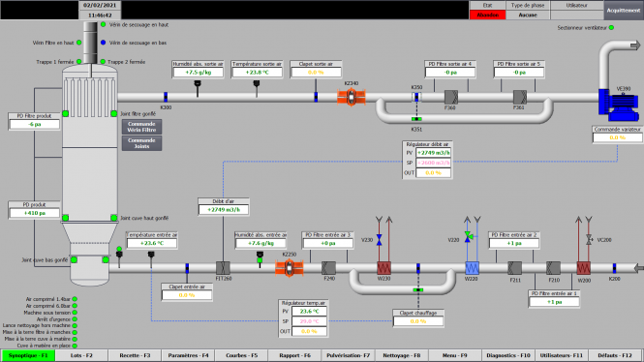The image size is (644, 362).
Task: Click the Air comprimé 1.4bar status light
Action: [75, 299]
